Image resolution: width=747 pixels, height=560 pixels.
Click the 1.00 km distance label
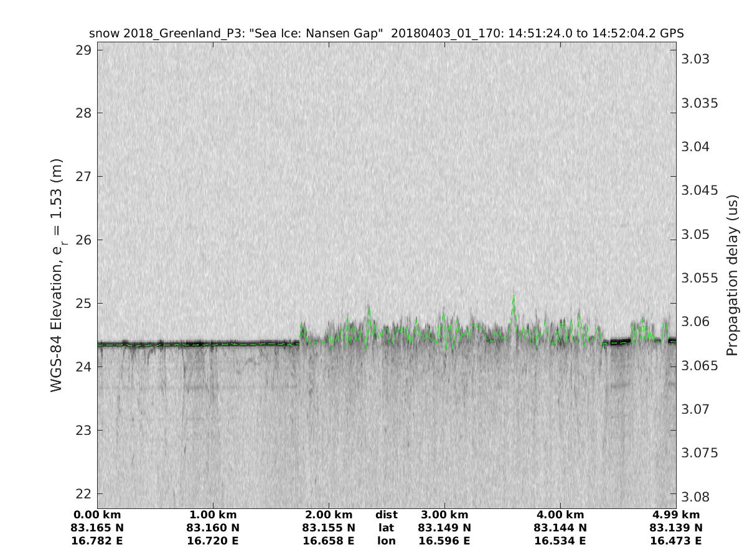tap(213, 515)
